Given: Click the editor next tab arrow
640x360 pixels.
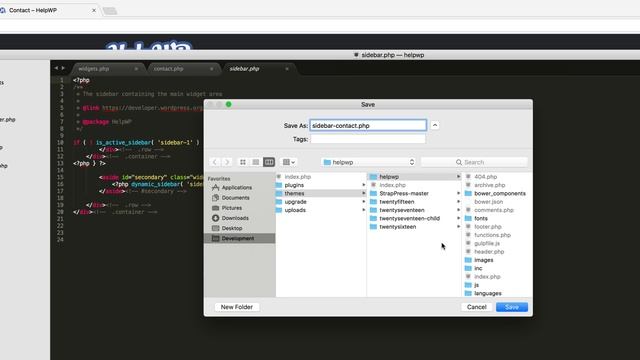Looking at the screenshot, I should coord(63,68).
